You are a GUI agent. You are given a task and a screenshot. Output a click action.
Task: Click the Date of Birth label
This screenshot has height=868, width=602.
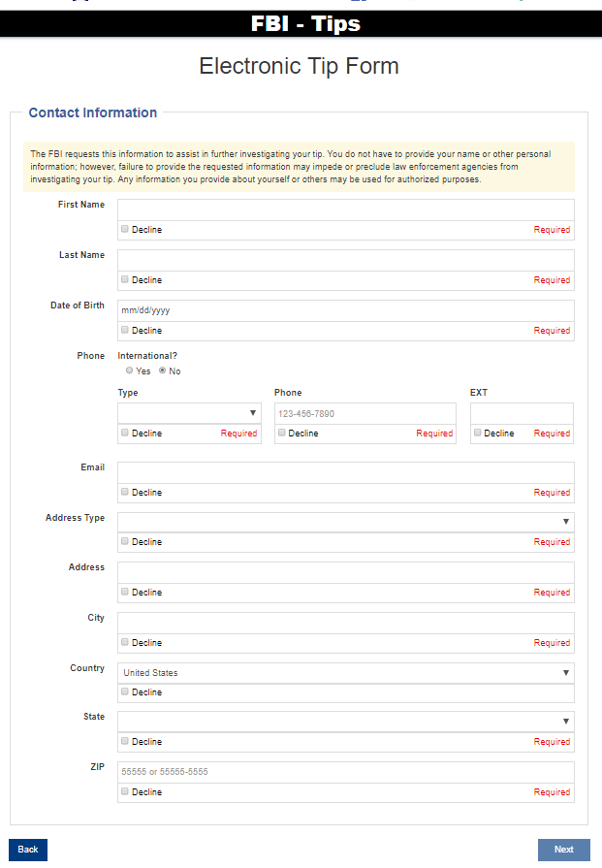click(78, 305)
